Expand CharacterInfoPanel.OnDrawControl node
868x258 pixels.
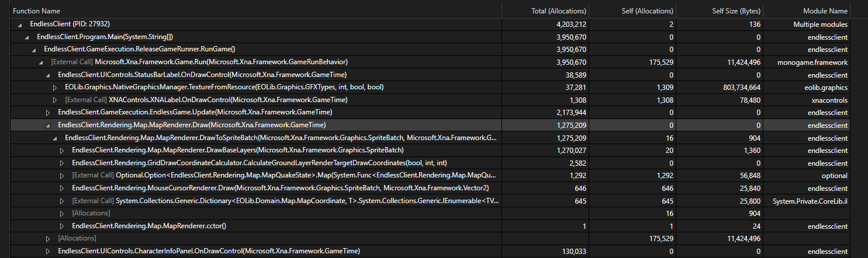click(x=48, y=251)
